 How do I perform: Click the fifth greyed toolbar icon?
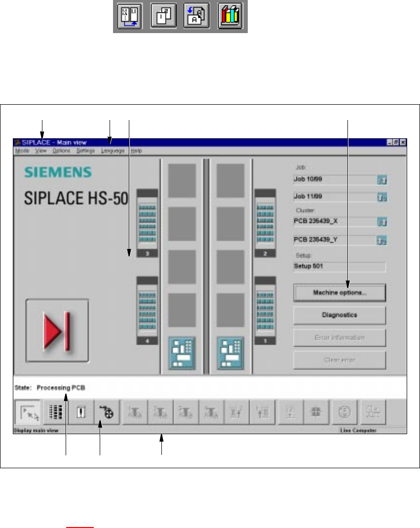pos(236,412)
